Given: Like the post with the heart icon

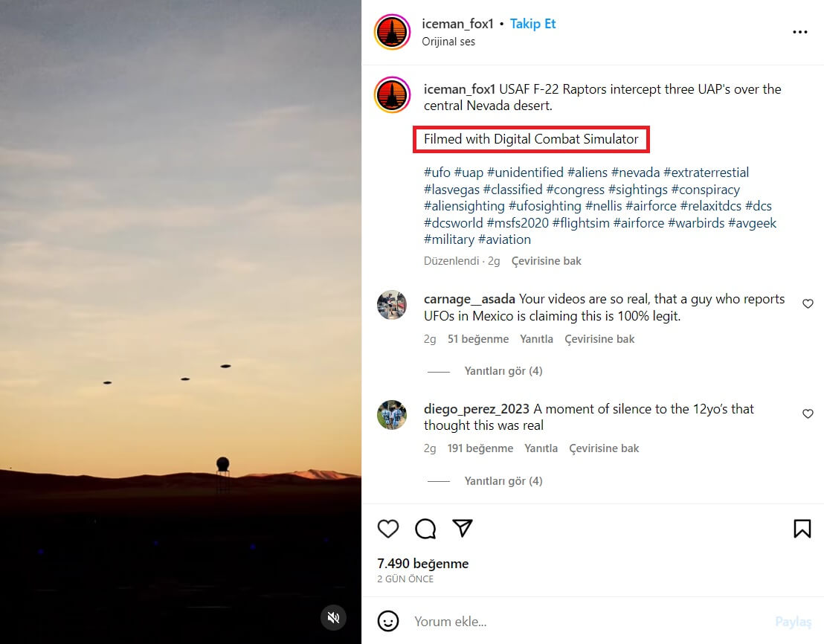Looking at the screenshot, I should click(388, 529).
